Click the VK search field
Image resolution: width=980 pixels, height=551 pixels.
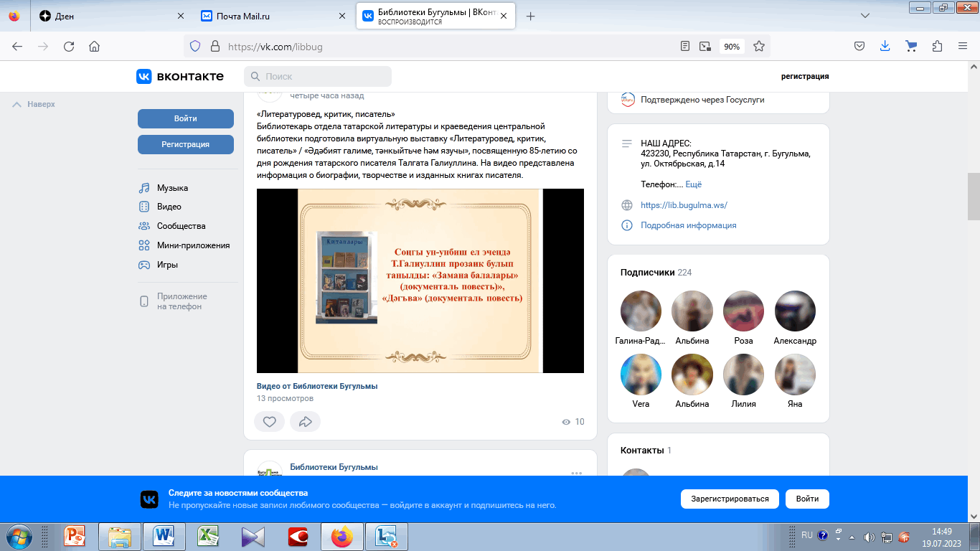pyautogui.click(x=318, y=76)
